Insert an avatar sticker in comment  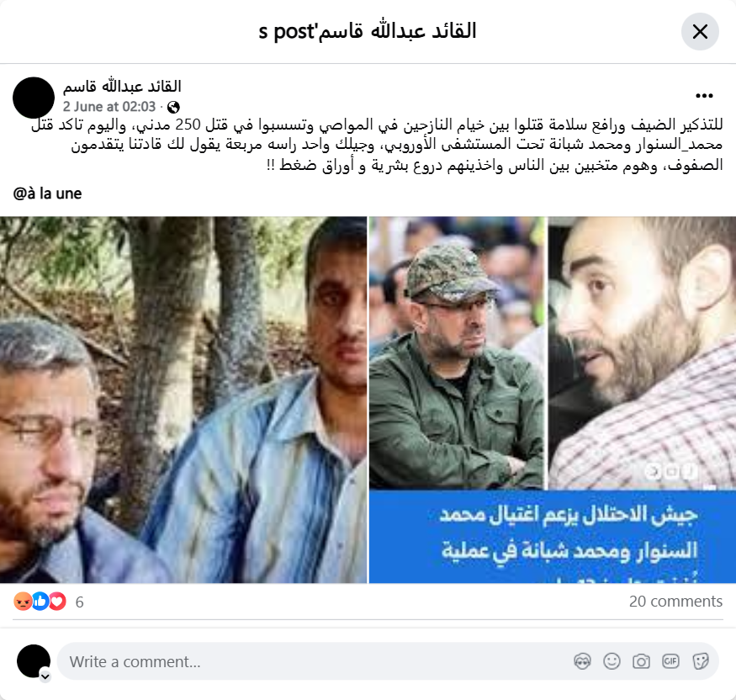(x=582, y=661)
